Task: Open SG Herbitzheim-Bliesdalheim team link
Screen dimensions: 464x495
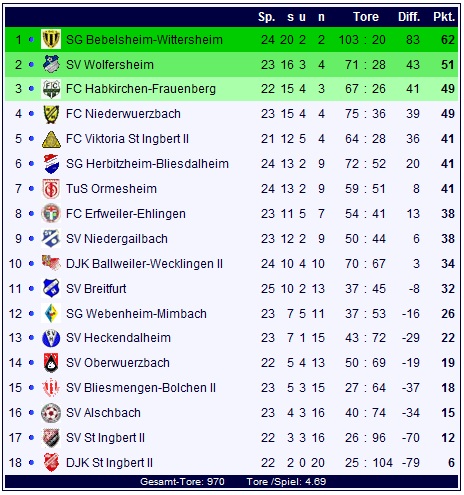Action: click(147, 164)
